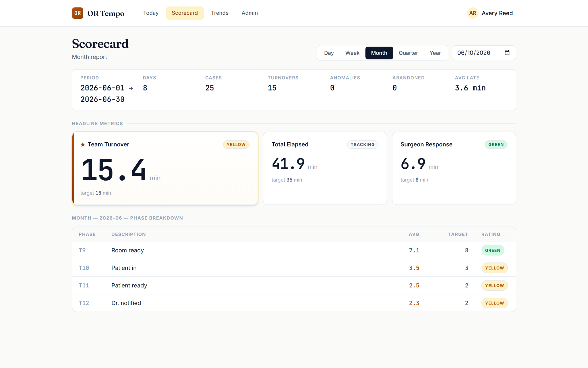Click the YELLOW rating for Dr. notified
588x368 pixels.
[494, 303]
